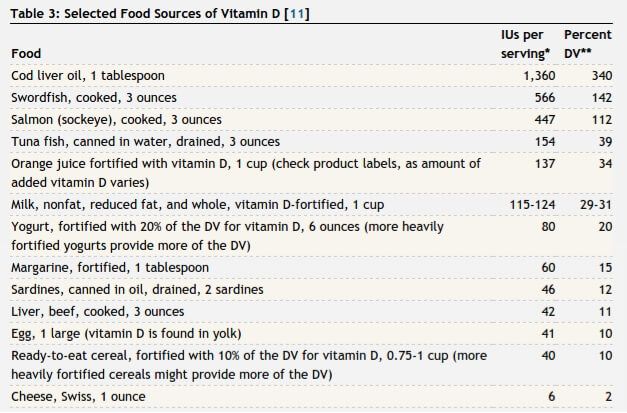Click the 115-124 IU value
Image resolution: width=627 pixels, height=413 pixels.
pos(533,204)
